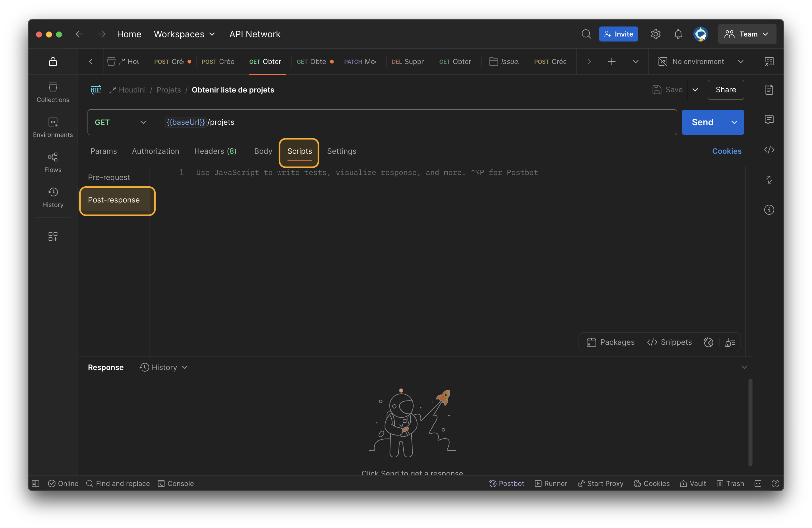This screenshot has width=812, height=528.
Task: Open Snippets in script toolbar
Action: [669, 342]
